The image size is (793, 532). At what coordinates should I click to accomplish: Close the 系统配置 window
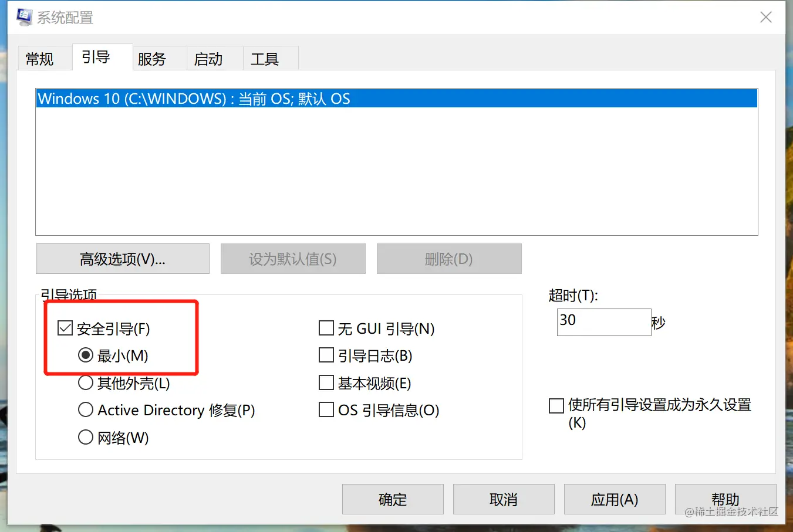(x=766, y=18)
